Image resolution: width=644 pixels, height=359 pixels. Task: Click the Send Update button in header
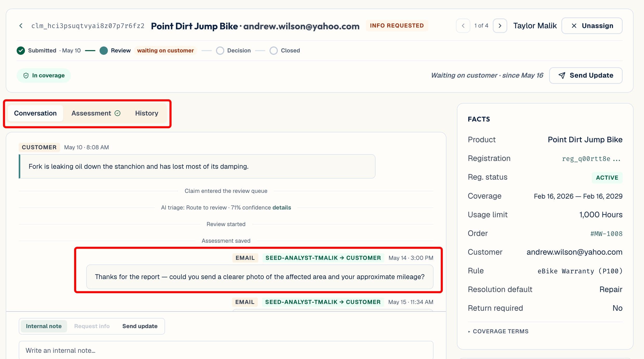(x=586, y=76)
